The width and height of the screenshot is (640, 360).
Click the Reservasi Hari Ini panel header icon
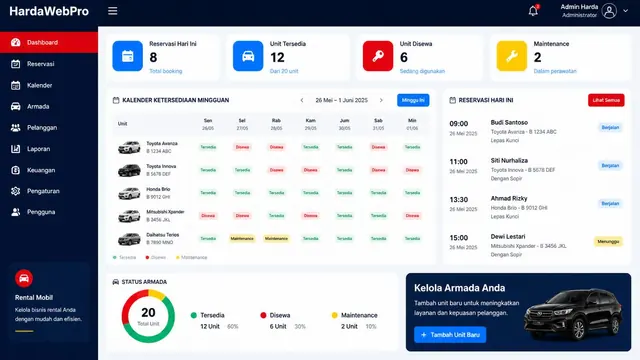point(452,100)
